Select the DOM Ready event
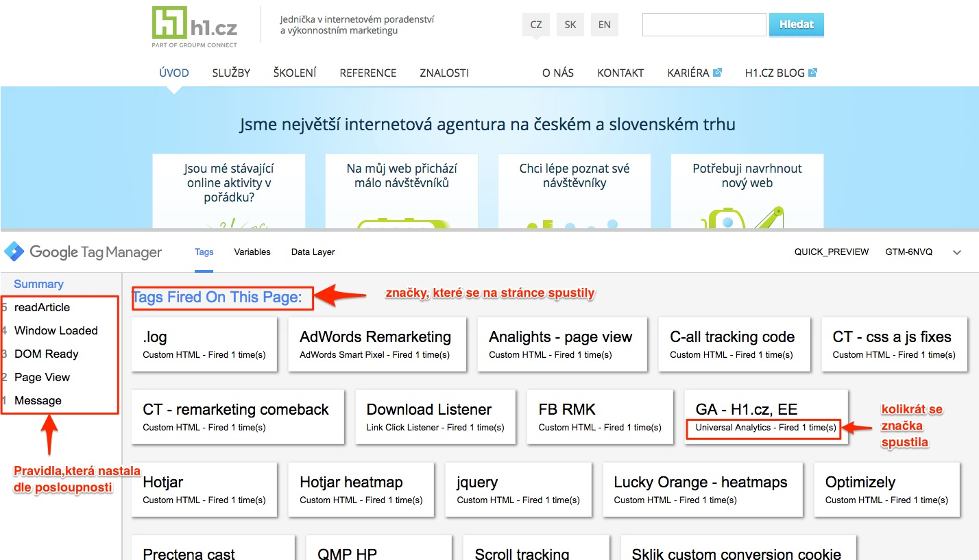979x560 pixels. (47, 354)
